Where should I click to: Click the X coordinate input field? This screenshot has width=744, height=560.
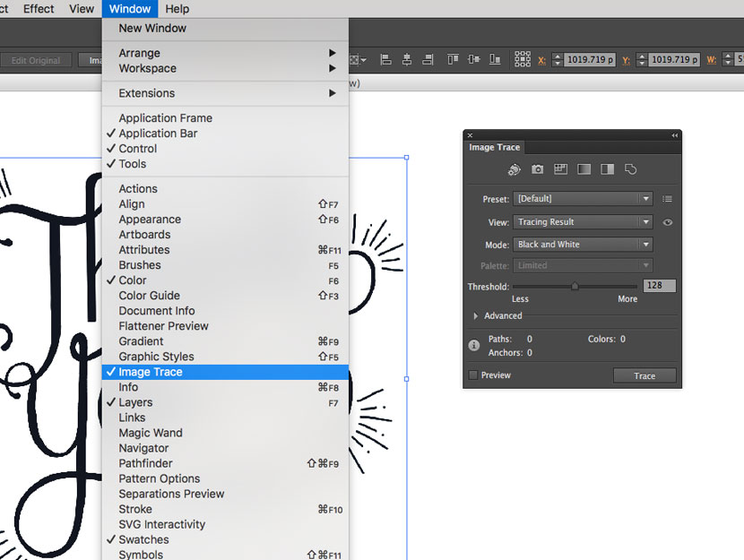589,59
